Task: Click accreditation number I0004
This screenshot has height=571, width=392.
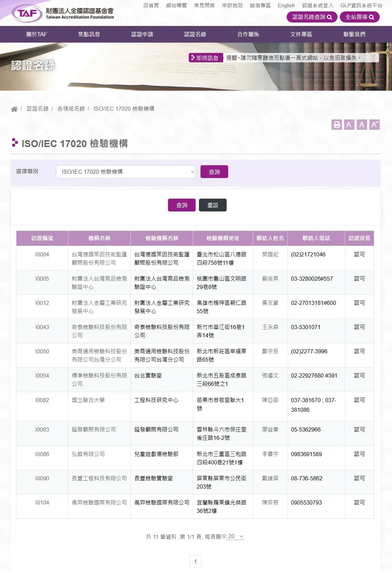Action: pyautogui.click(x=42, y=255)
